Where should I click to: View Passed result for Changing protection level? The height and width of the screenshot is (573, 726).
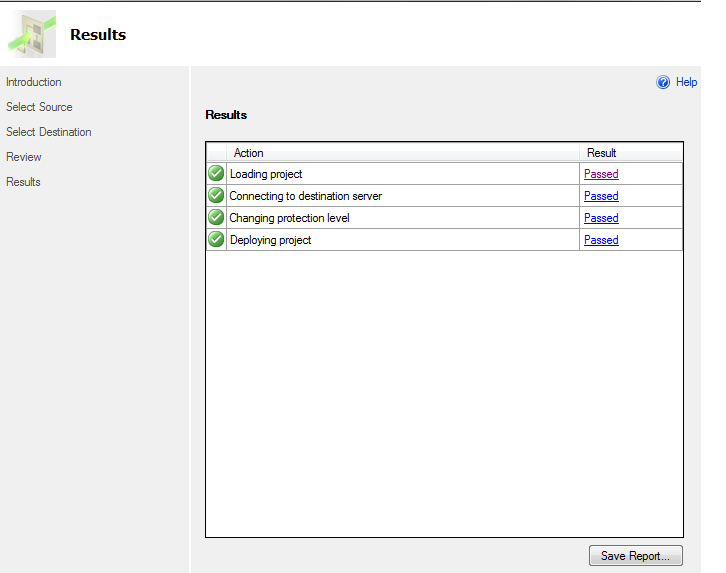601,218
